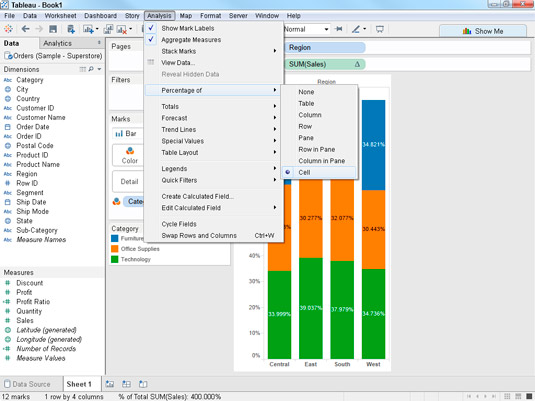Click the Highlight pen icon

(356, 29)
